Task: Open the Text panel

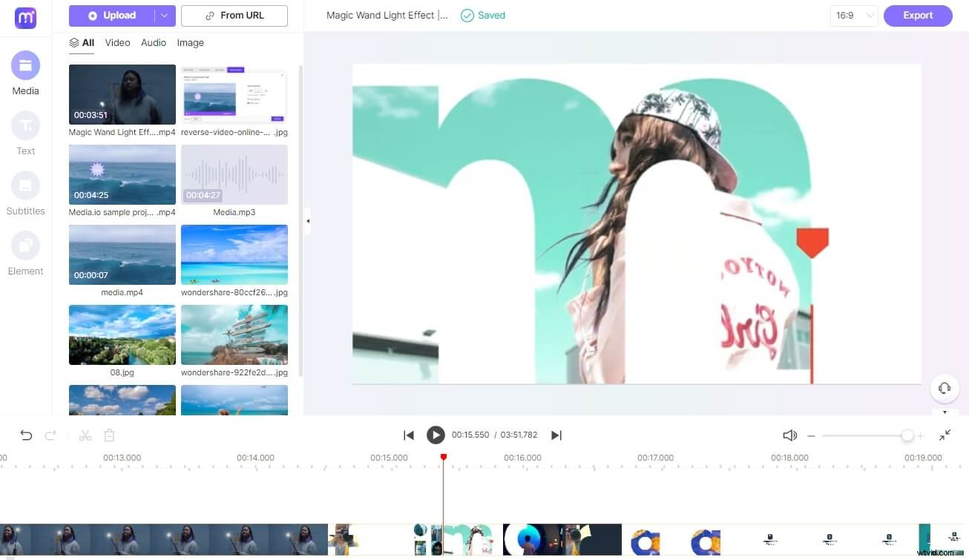Action: (x=24, y=132)
